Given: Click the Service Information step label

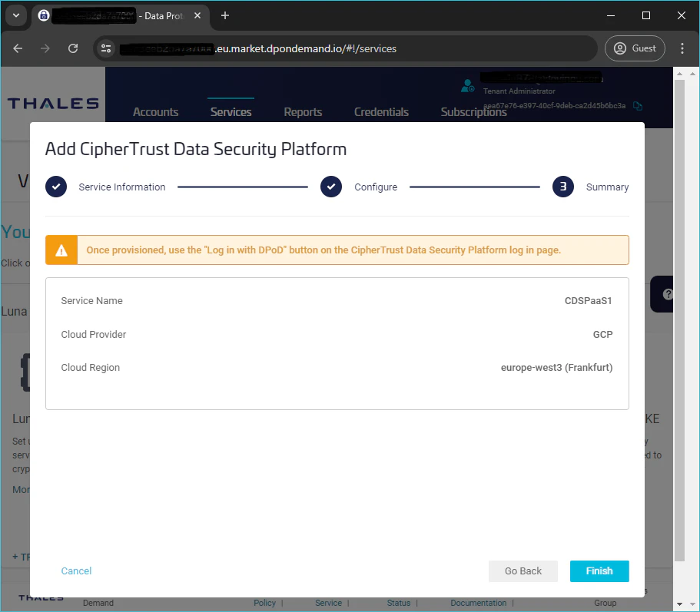Looking at the screenshot, I should 122,187.
